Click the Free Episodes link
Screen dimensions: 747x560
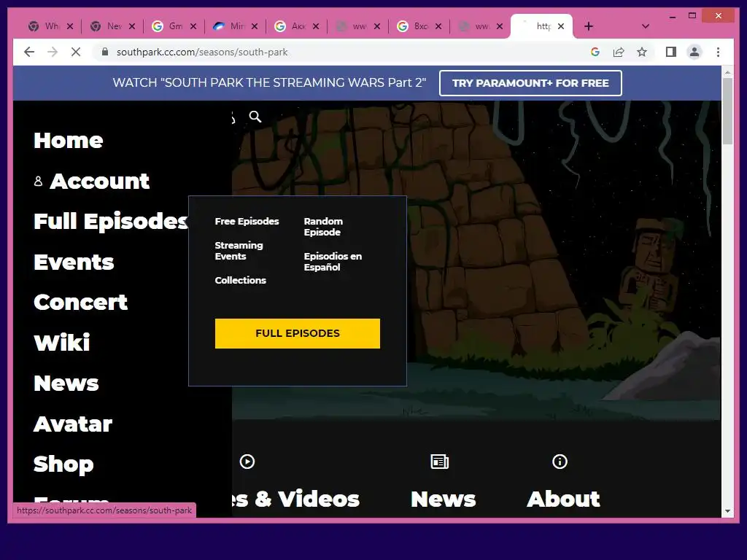(247, 222)
